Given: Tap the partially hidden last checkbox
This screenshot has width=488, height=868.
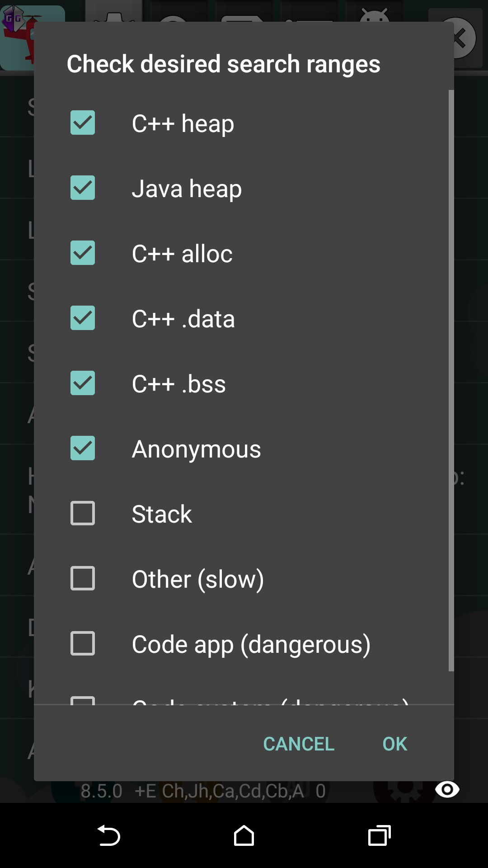Looking at the screenshot, I should click(x=83, y=700).
